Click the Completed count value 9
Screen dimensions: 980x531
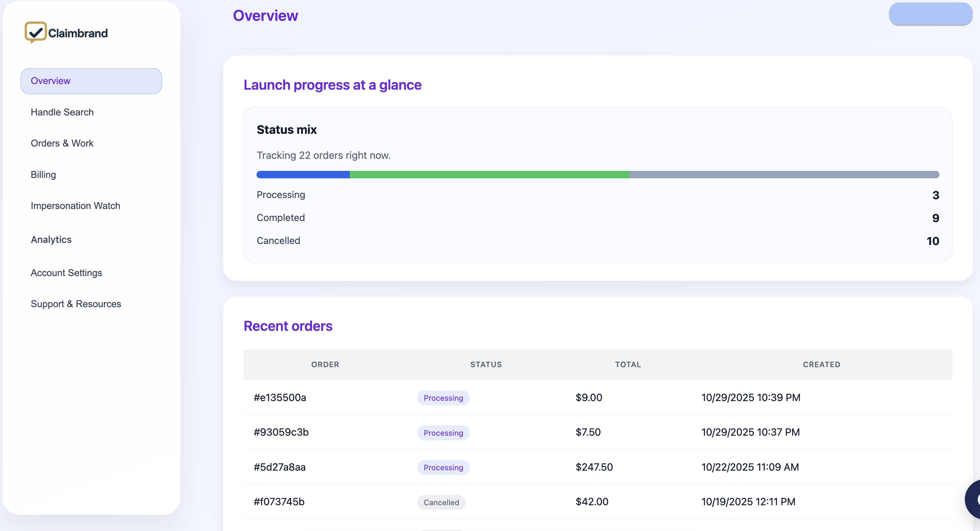[x=935, y=218]
